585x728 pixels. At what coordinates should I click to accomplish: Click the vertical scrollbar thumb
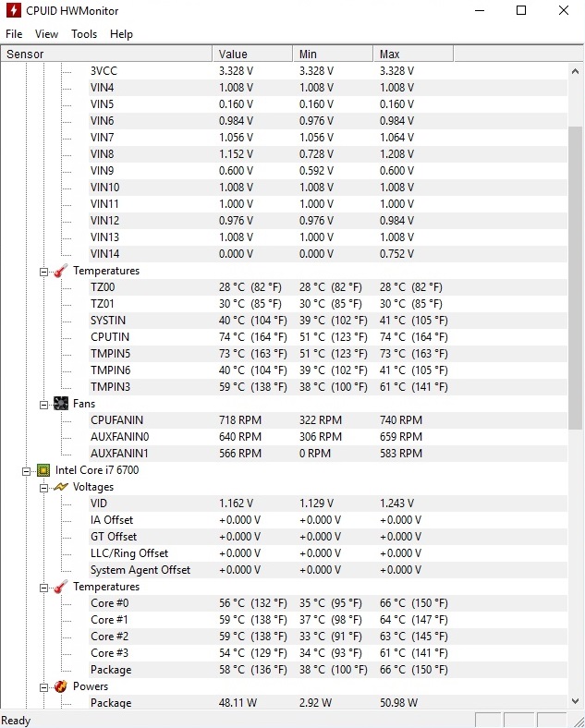pos(575,278)
